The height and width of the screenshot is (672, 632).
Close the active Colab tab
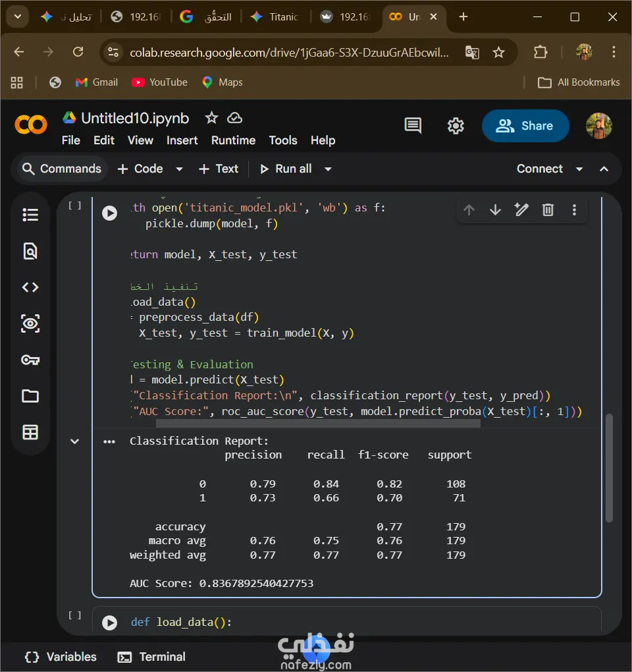[433, 16]
